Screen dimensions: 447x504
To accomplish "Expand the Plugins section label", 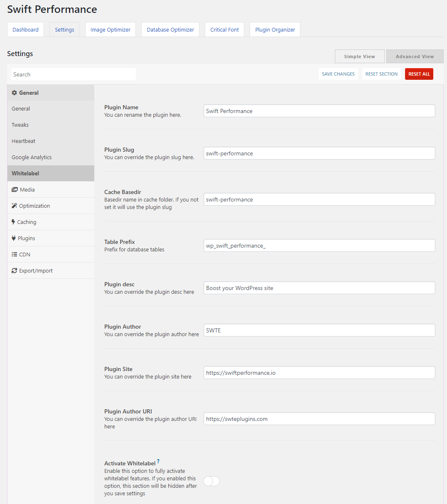I will (x=27, y=238).
